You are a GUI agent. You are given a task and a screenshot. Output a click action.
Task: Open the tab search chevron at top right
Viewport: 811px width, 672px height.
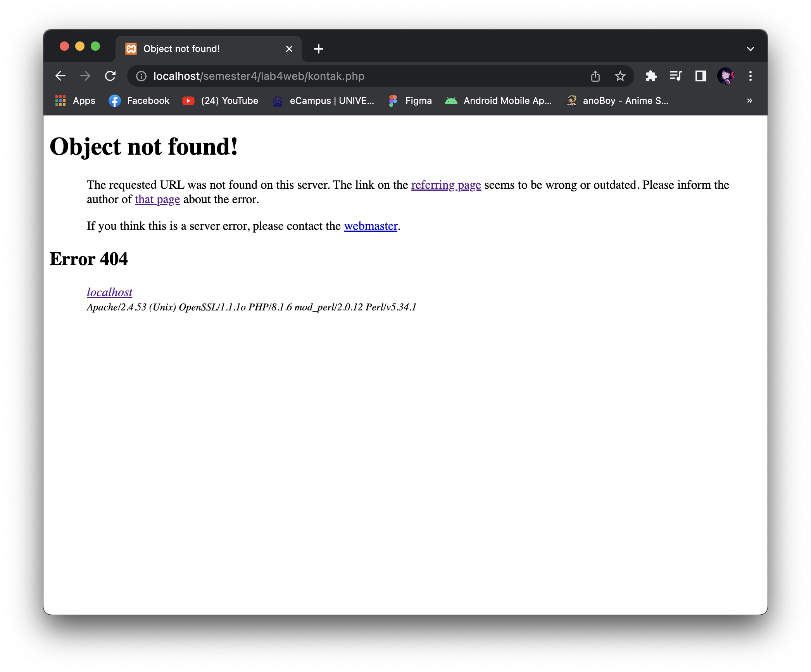751,48
